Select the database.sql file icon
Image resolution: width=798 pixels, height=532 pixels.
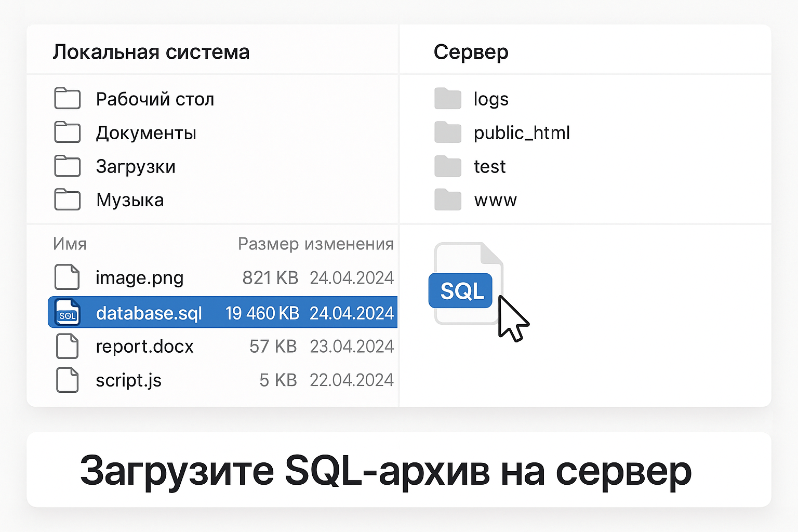pos(66,312)
